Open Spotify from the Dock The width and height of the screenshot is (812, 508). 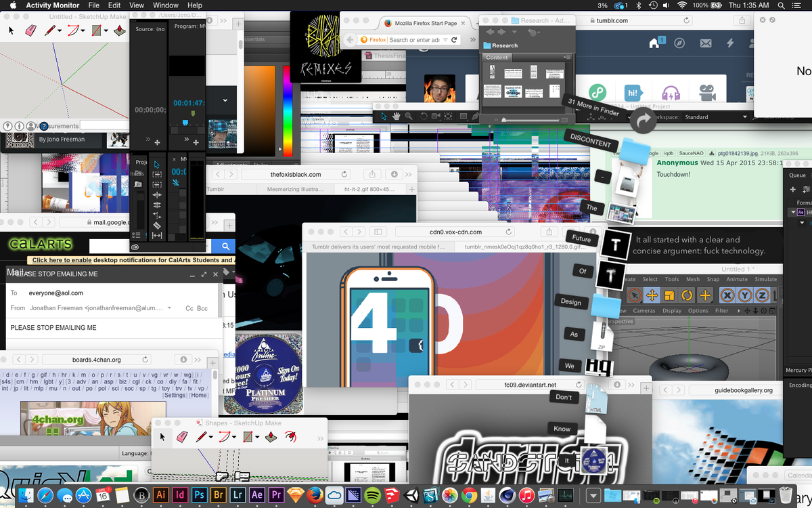[x=371, y=495]
